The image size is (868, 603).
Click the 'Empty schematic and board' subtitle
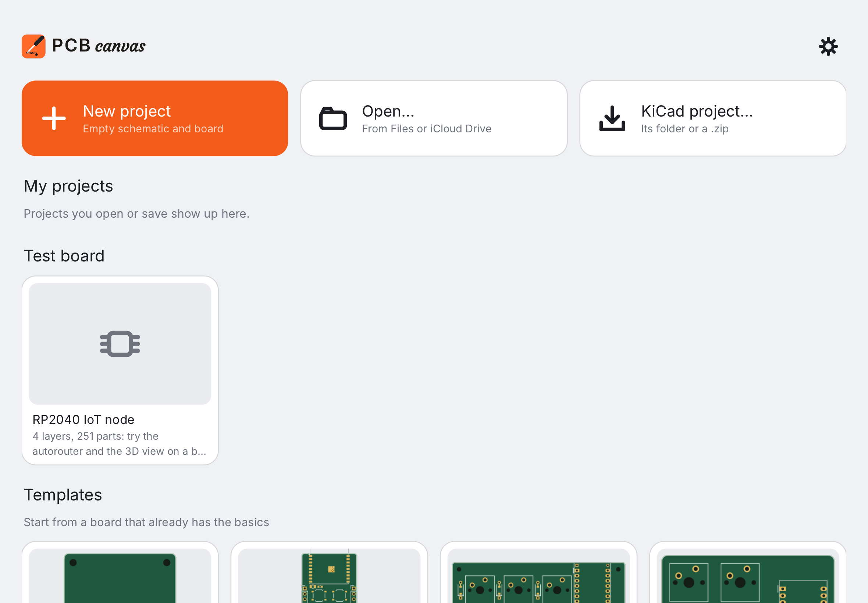(x=153, y=129)
